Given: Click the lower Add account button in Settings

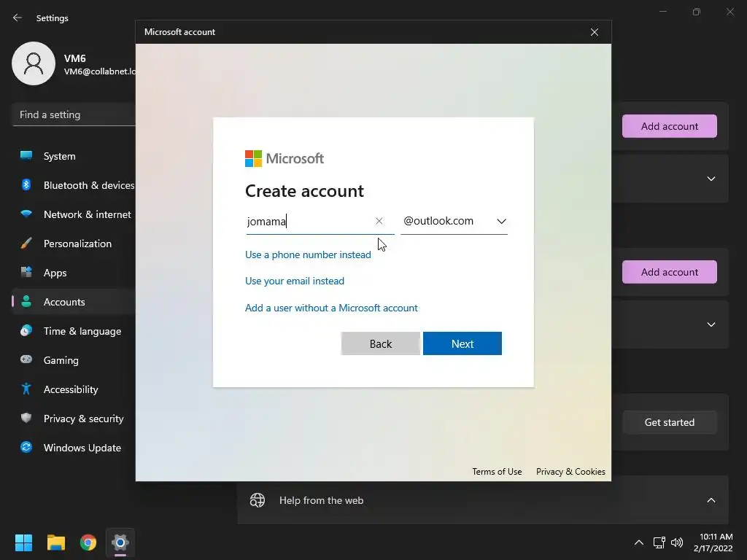Looking at the screenshot, I should point(670,272).
